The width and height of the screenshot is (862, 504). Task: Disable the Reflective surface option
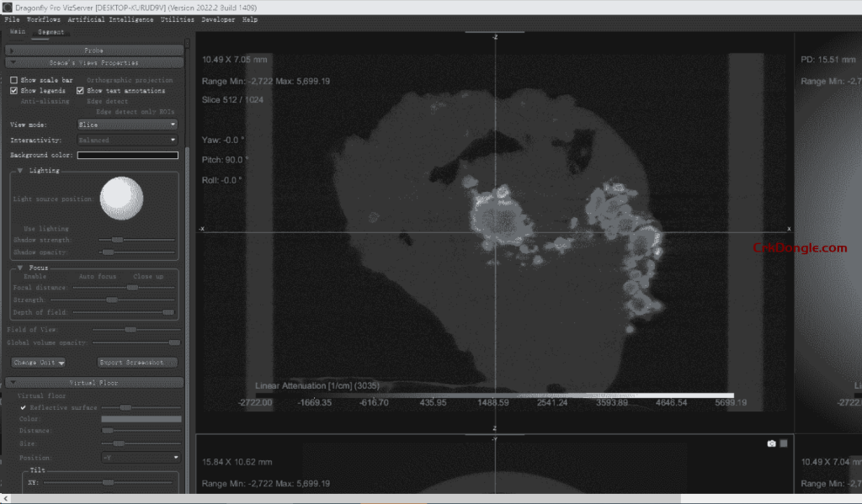24,407
